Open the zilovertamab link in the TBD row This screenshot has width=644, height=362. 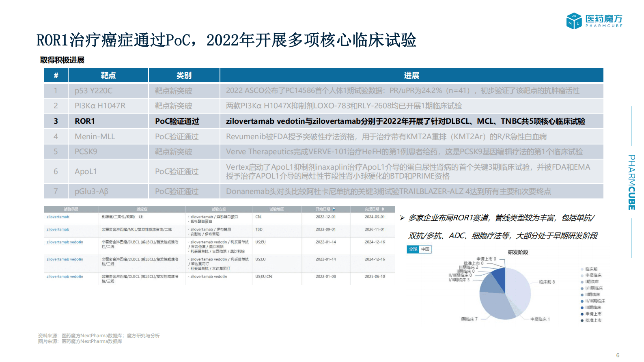point(58,229)
